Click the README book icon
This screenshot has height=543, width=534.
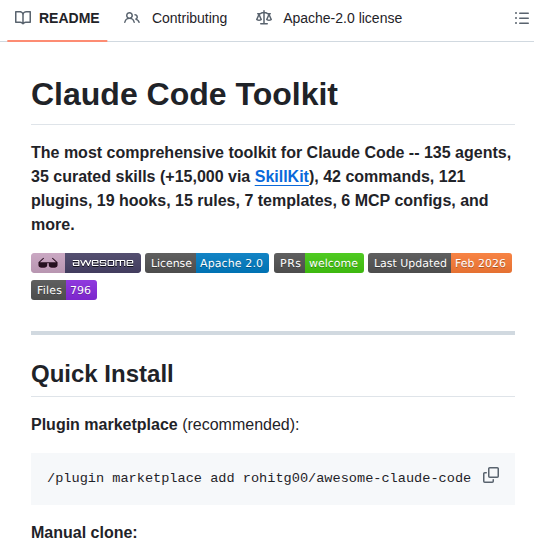pos(23,18)
